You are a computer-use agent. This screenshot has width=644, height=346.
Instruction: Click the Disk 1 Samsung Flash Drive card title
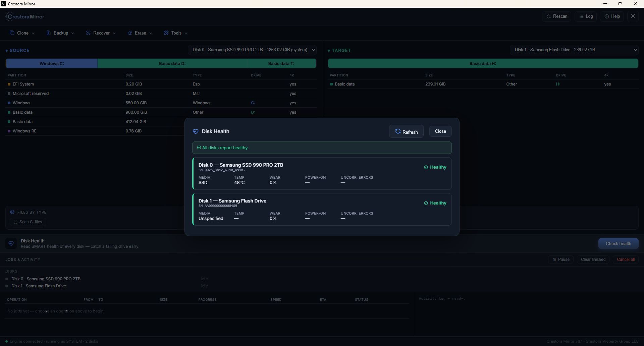pos(232,201)
